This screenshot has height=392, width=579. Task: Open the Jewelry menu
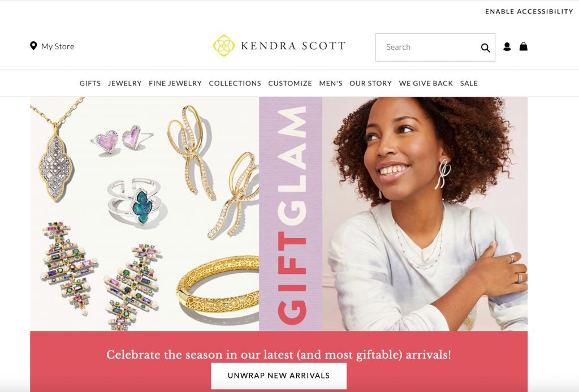(125, 84)
